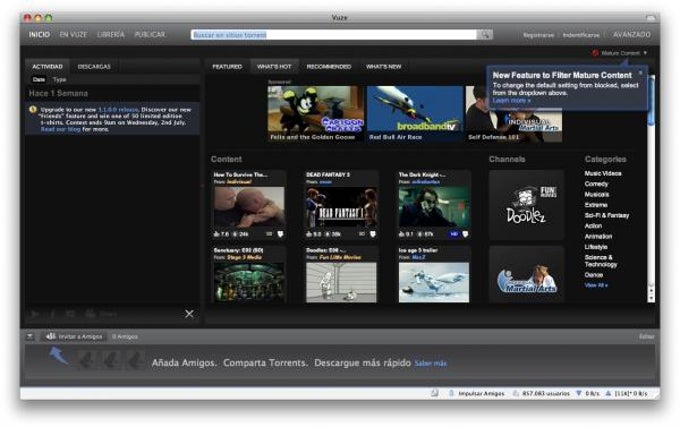Click the shield icon on Dark Knight card
The image size is (680, 427).
(x=465, y=234)
